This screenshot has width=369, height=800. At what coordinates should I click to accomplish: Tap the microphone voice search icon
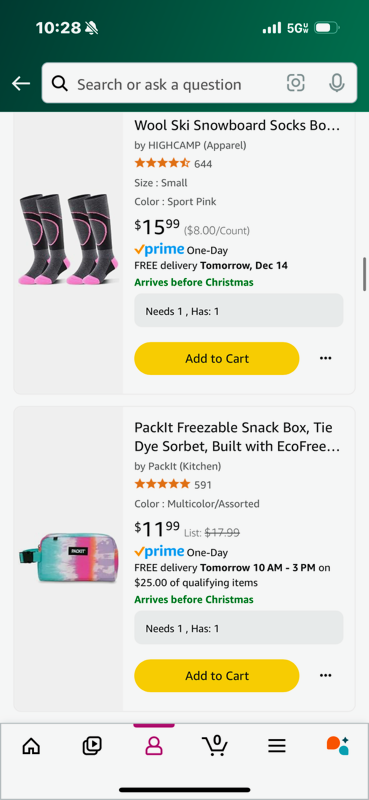tap(336, 83)
